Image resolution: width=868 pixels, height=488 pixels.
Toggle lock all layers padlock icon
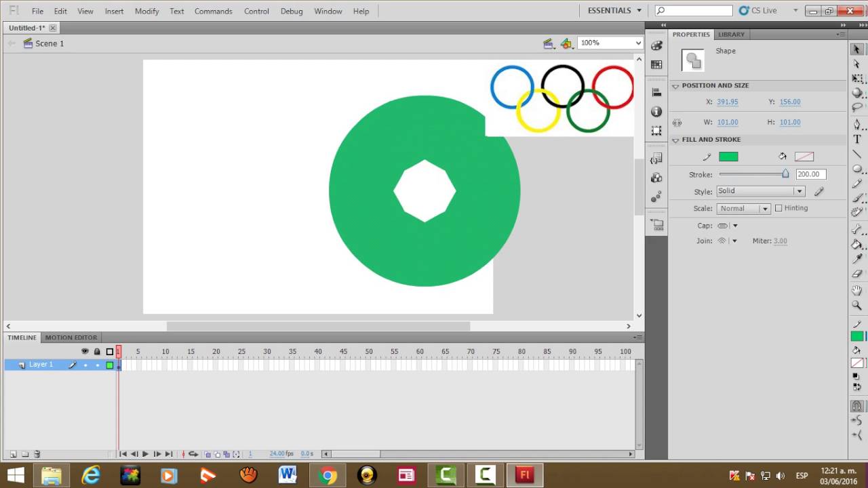[97, 351]
